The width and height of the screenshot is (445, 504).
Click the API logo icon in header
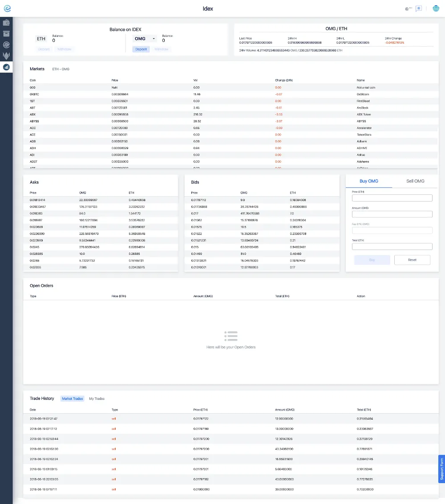pyautogui.click(x=409, y=9)
